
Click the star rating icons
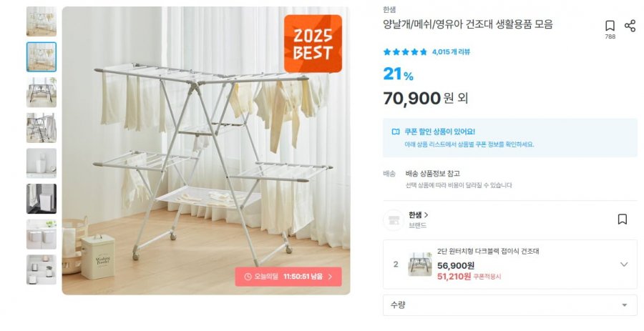click(x=405, y=52)
